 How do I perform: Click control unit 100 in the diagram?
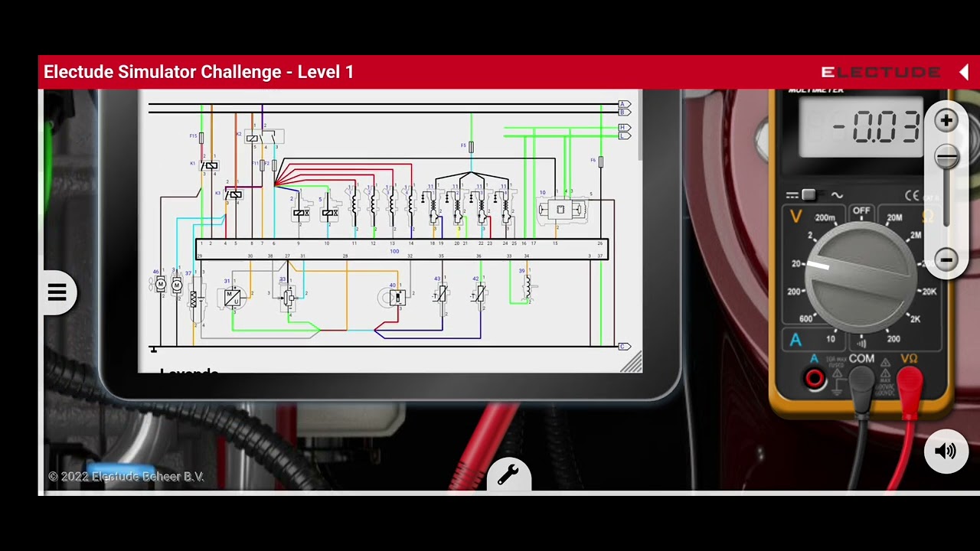(x=403, y=250)
